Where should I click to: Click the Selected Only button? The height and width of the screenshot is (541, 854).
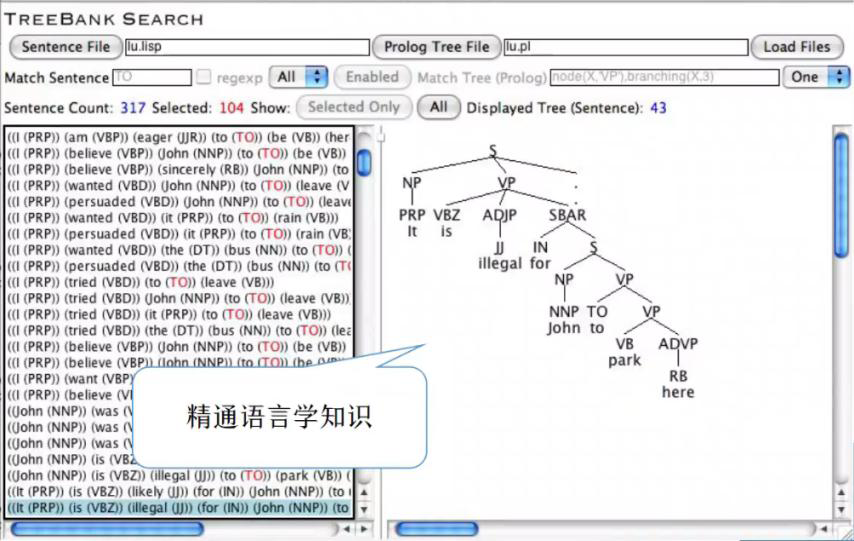(354, 107)
